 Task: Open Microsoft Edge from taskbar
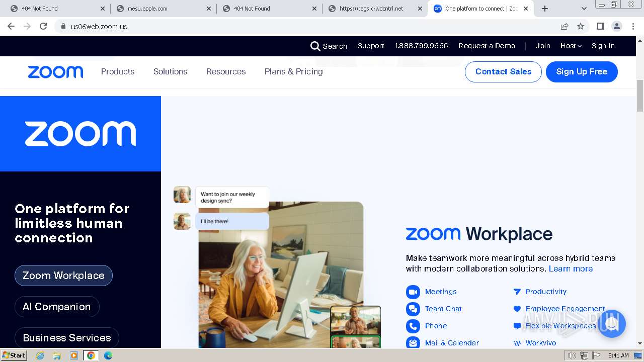point(108,355)
